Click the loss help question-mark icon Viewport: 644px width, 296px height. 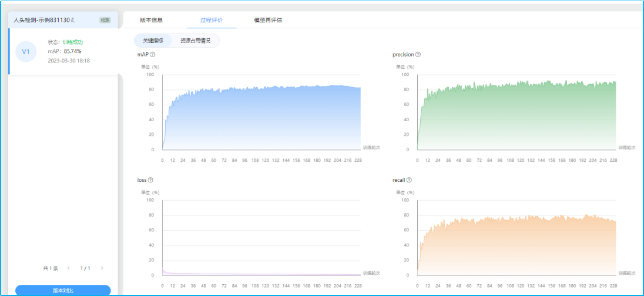click(x=150, y=180)
